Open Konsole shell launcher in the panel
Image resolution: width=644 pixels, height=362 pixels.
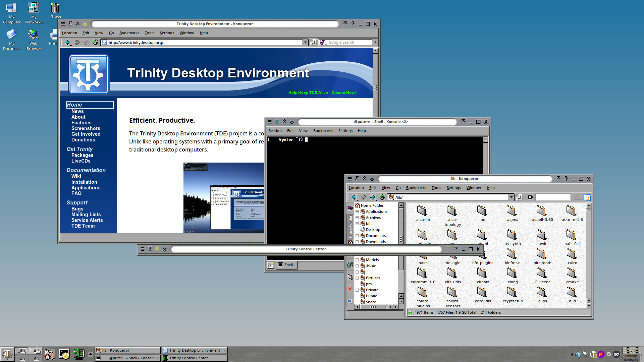tap(64, 354)
